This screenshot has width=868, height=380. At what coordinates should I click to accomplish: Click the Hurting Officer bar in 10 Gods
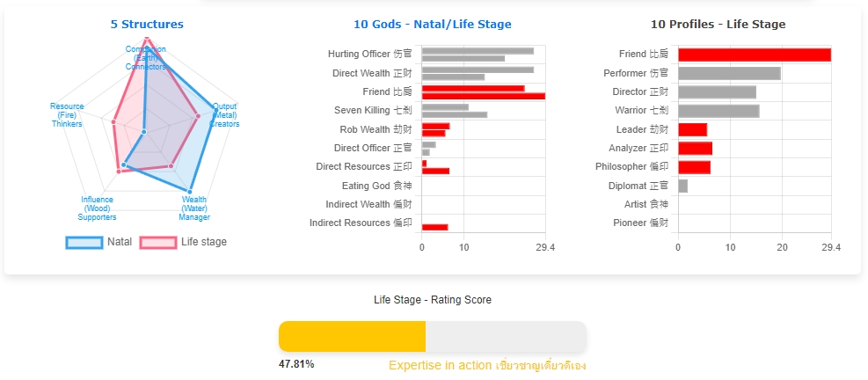point(478,55)
